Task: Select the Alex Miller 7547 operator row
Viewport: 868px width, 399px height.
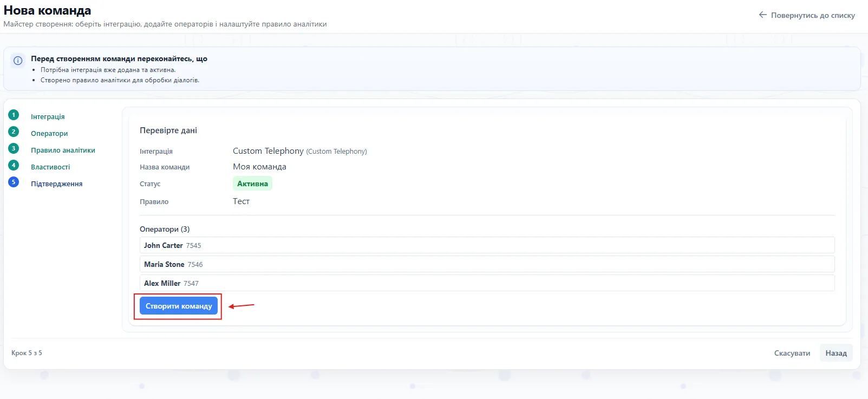Action: pyautogui.click(x=487, y=283)
